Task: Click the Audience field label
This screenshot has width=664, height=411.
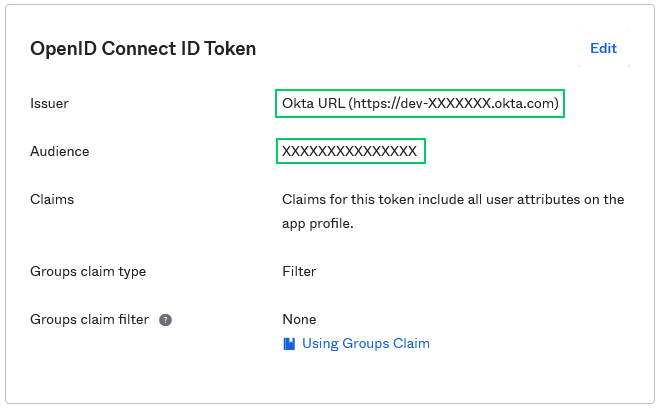Action: [60, 151]
